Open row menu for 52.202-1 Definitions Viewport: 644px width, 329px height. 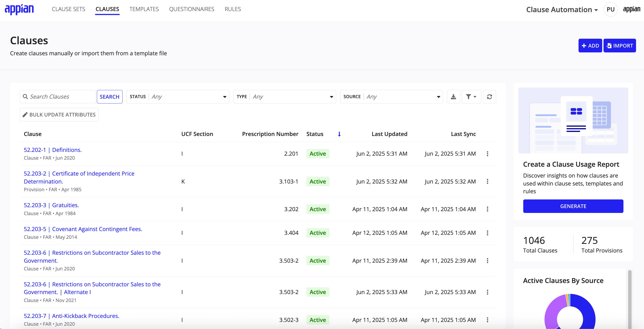coord(487,154)
